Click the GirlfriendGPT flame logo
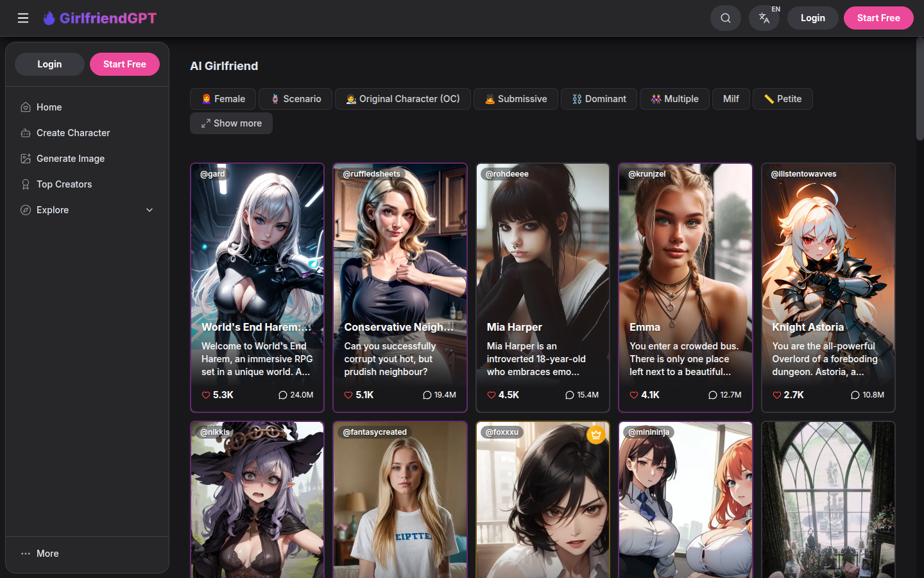924x578 pixels. (49, 18)
